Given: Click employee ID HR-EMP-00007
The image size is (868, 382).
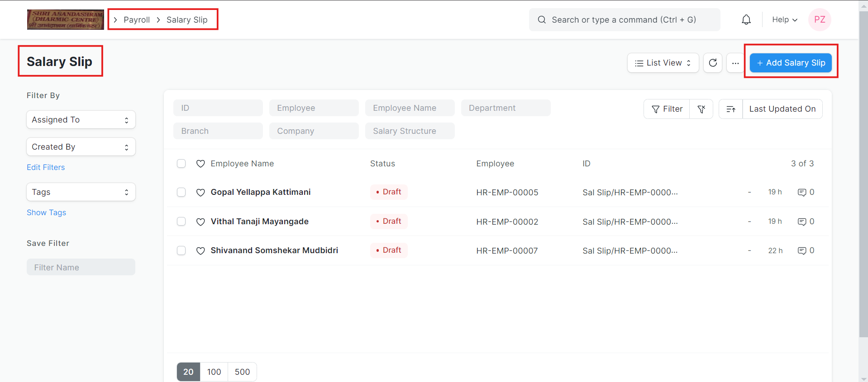Looking at the screenshot, I should pyautogui.click(x=507, y=251).
